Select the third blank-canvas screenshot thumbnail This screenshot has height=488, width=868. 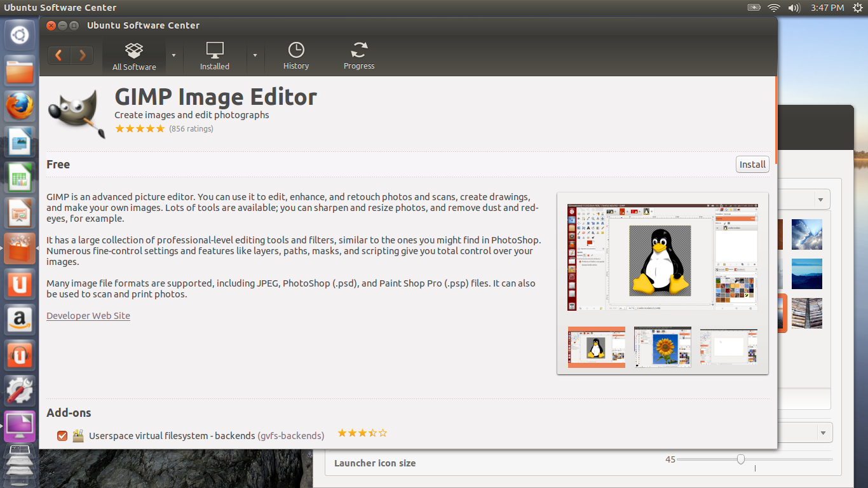728,347
